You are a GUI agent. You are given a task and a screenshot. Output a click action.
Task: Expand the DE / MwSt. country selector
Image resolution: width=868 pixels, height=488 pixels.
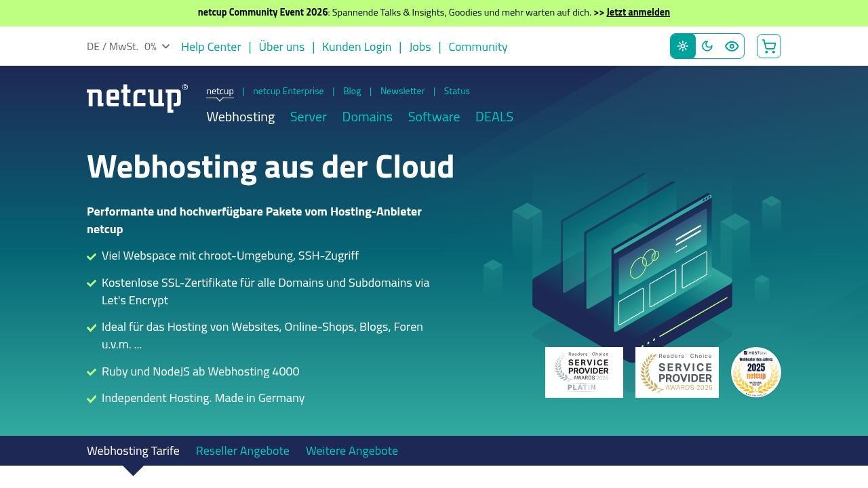tap(128, 47)
